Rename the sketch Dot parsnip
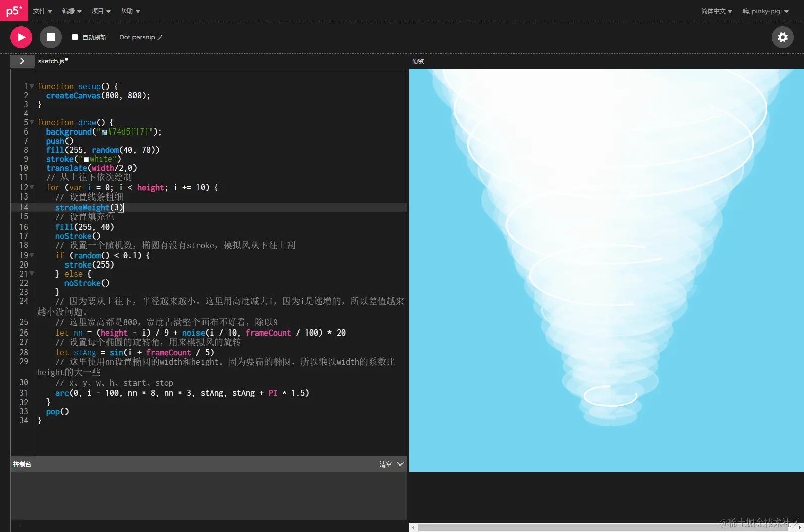This screenshot has width=804, height=532. pos(137,37)
